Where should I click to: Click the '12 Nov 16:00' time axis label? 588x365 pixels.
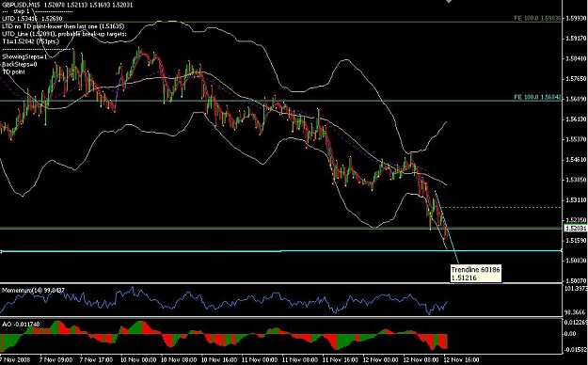point(462,359)
